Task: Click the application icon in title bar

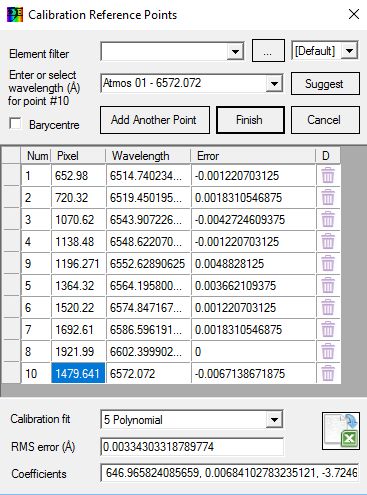Action: (x=15, y=15)
